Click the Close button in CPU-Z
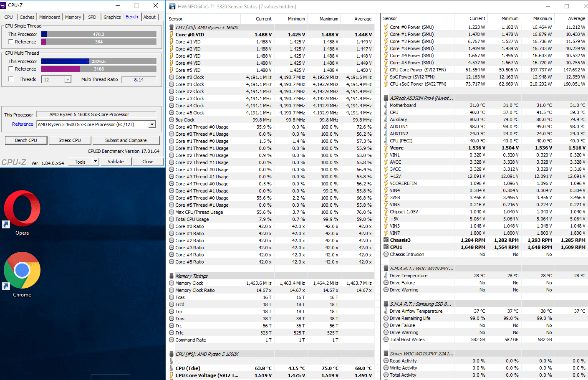Screen dimensions: 588x380 [x=148, y=162]
